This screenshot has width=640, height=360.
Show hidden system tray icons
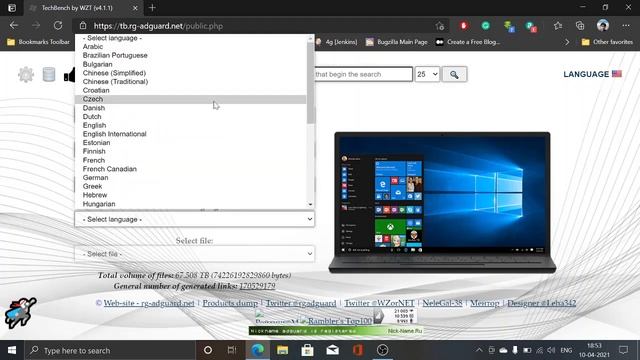tap(479, 350)
